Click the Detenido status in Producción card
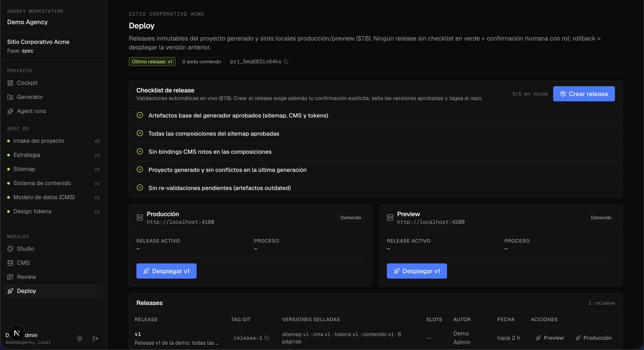 pos(351,218)
